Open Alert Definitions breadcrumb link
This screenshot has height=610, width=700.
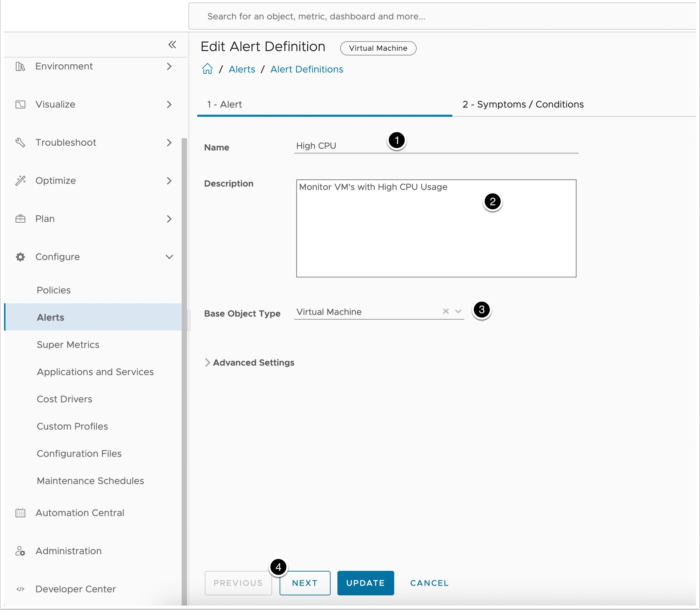(306, 69)
